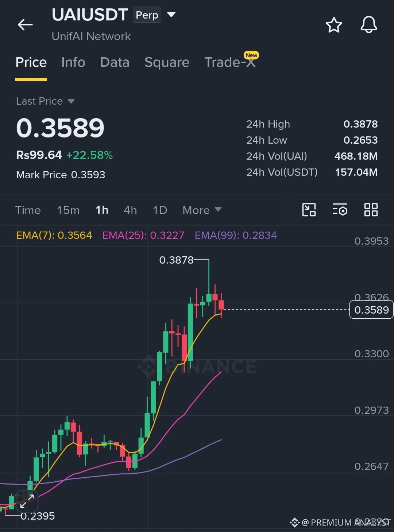
Task: Switch to the Data tab
Action: (115, 62)
